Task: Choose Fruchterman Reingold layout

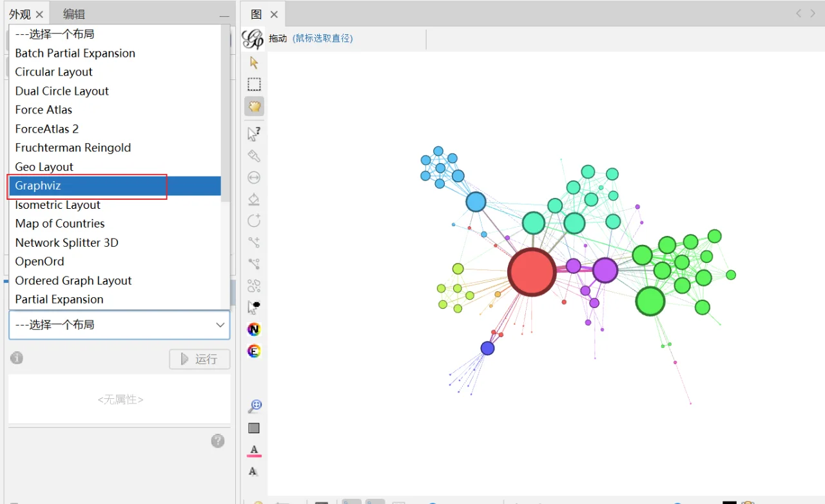Action: point(115,148)
